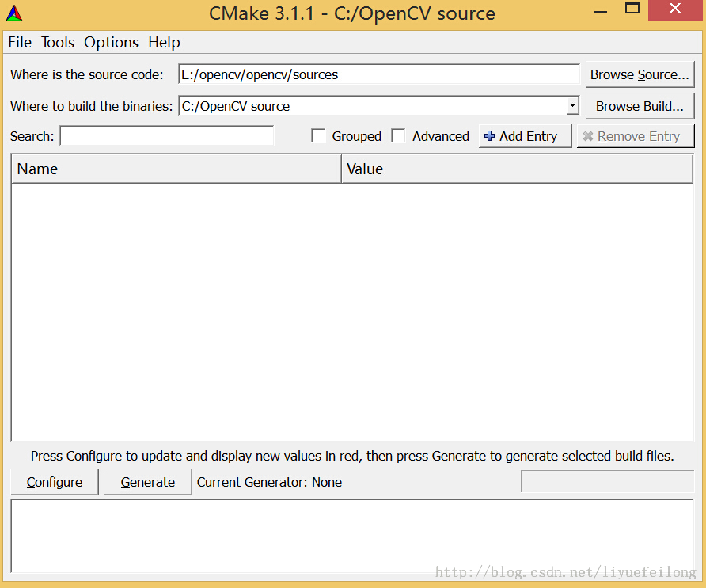Click the 'Where to build the binaries:' label

[x=91, y=106]
